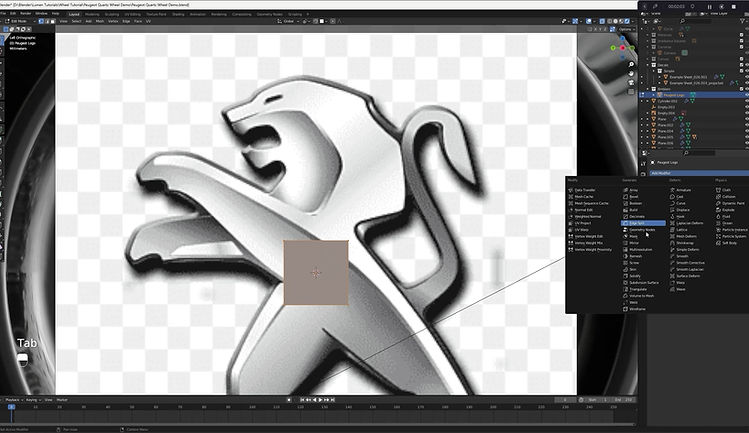Viewport: 749px width, 433px height.
Task: Click the timeline playhead at frame 1
Action: click(11, 407)
